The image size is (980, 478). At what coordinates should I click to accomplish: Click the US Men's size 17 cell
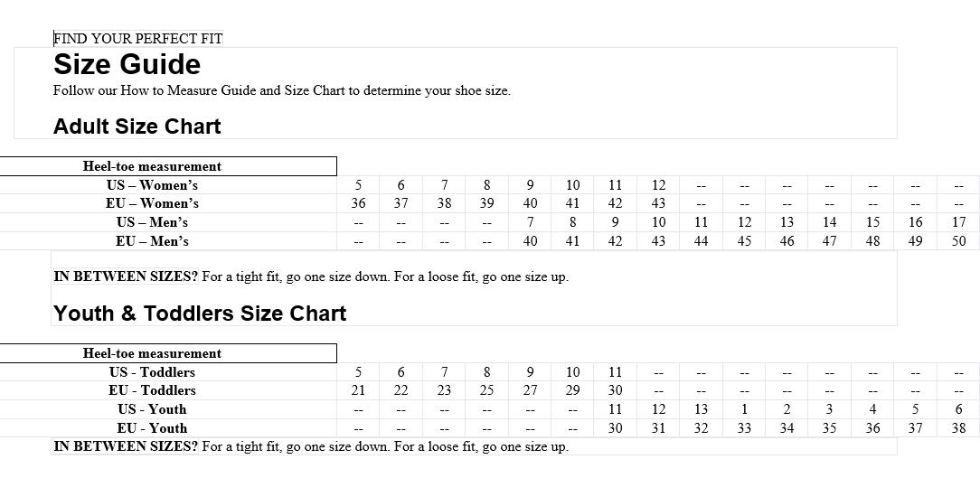click(x=958, y=222)
